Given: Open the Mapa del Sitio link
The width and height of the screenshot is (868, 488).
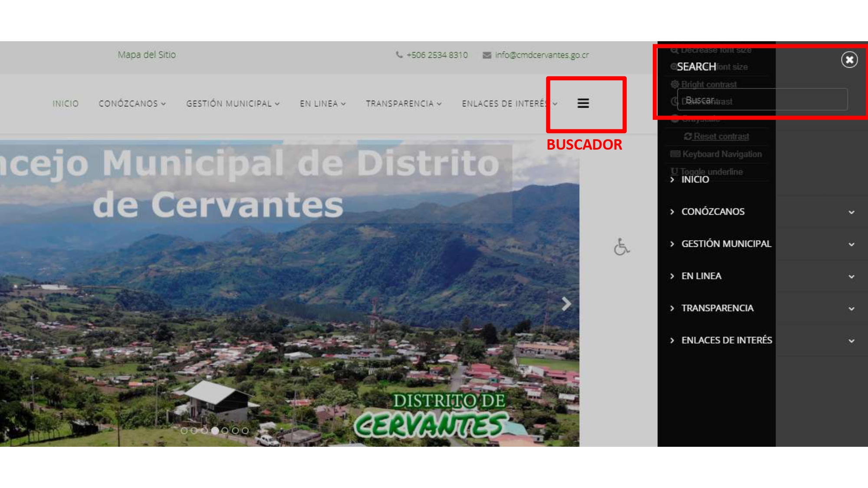Looking at the screenshot, I should (x=147, y=55).
